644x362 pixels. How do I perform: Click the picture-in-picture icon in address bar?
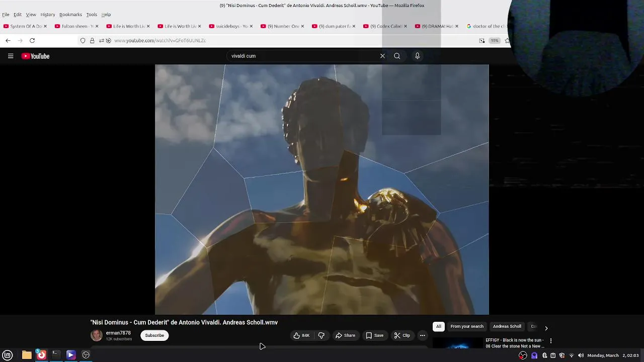pos(482,41)
